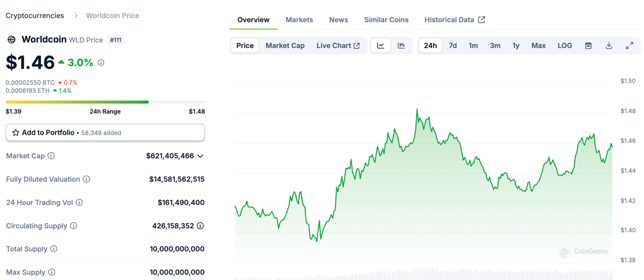
Task: Open the Overview tab
Action: tap(253, 20)
